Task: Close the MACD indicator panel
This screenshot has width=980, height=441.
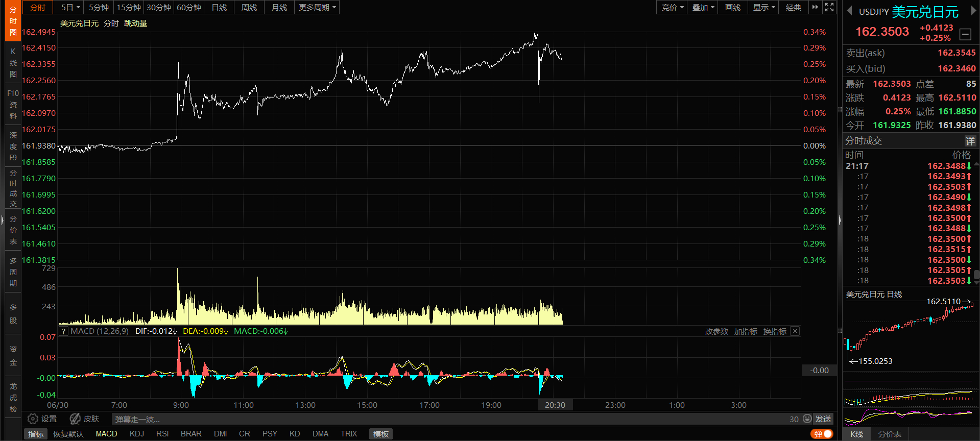Action: [x=795, y=331]
